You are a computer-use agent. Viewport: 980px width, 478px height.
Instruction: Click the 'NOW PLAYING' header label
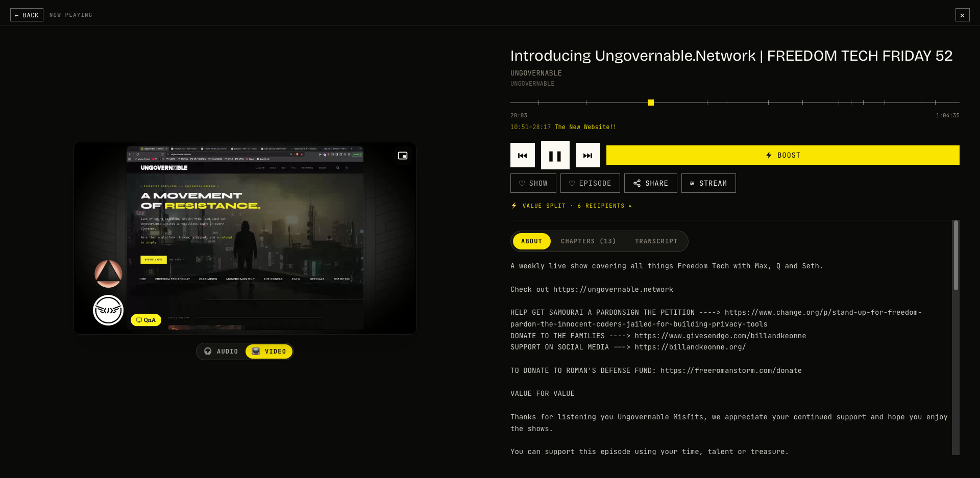point(71,15)
